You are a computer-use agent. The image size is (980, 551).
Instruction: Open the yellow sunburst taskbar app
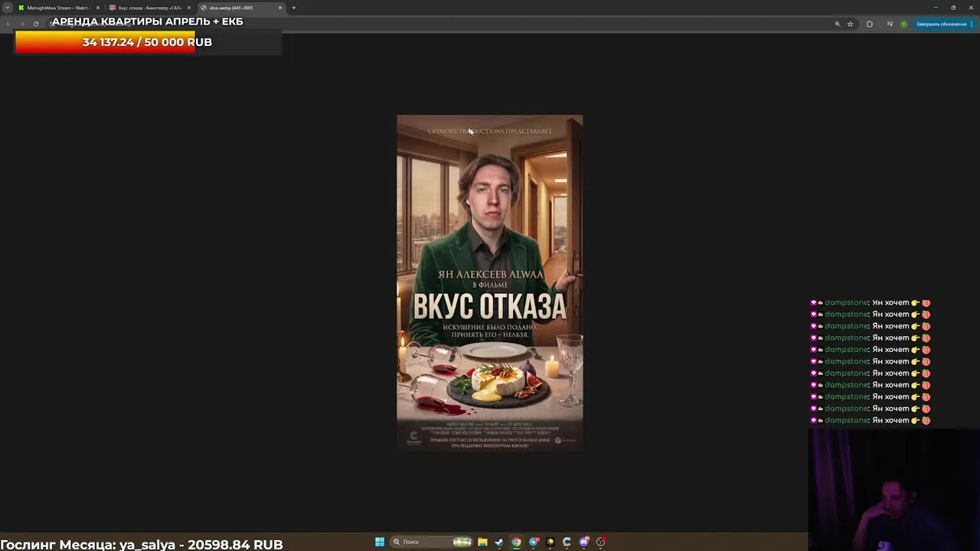[550, 542]
